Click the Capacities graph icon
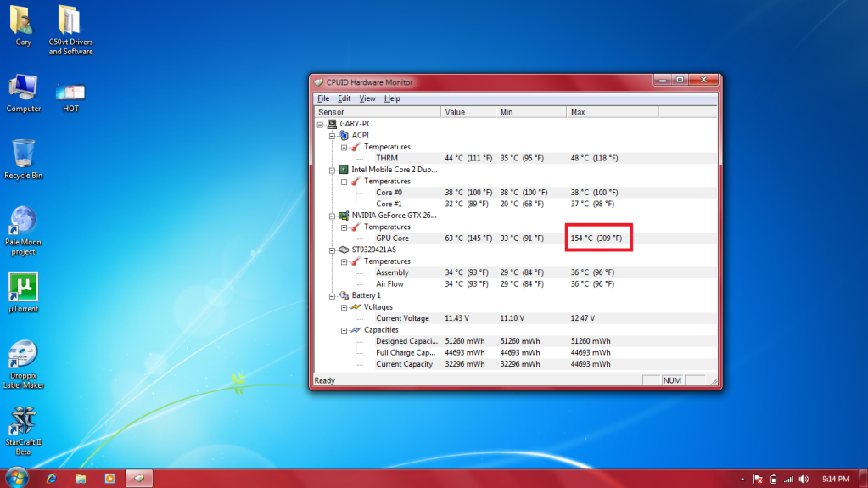Viewport: 868px width, 488px height. pos(356,329)
